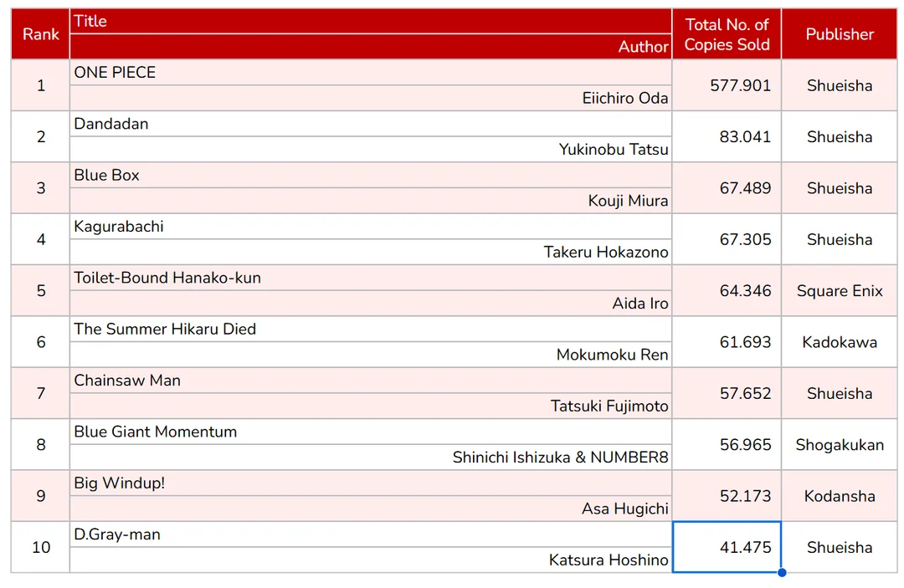Viewport: 904px width, 588px height.
Task: Select the 67.489 copies cell
Action: (727, 187)
